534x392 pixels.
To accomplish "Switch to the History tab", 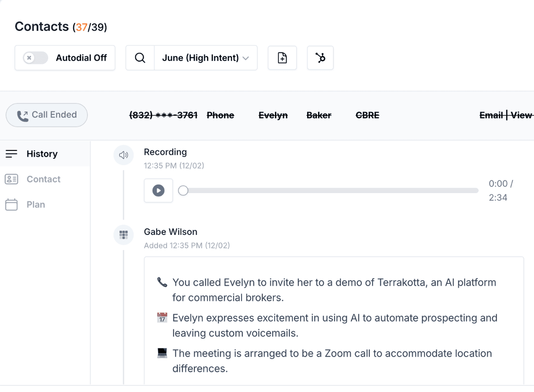I will click(x=42, y=154).
